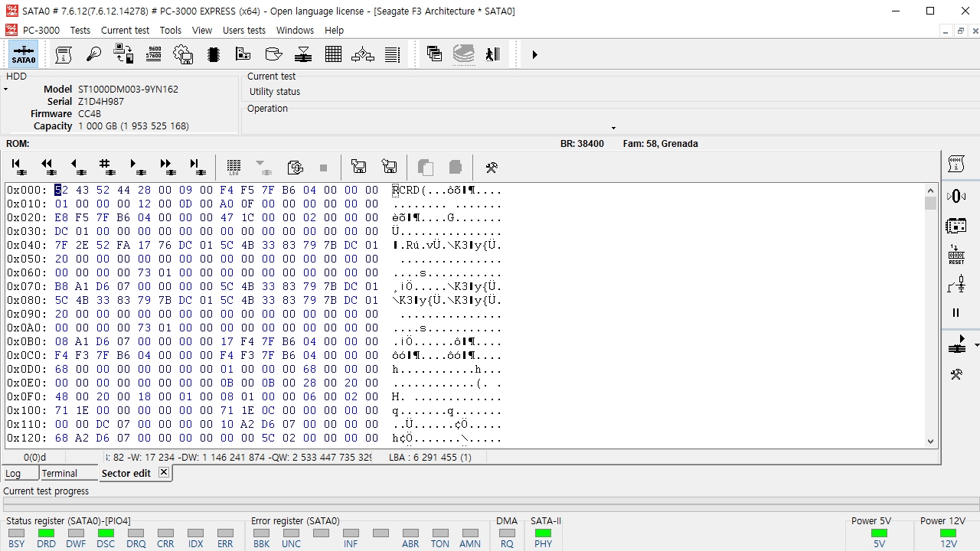Click the hammer-and-wrench icon in right sidebar

pos(956,374)
